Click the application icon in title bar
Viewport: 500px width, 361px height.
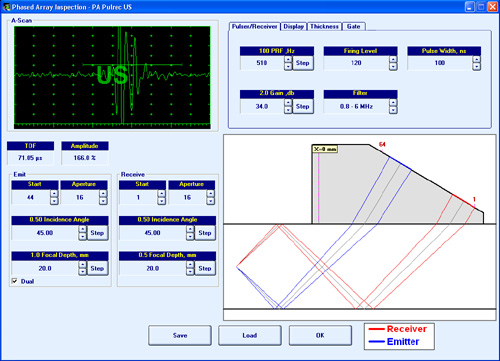point(6,7)
